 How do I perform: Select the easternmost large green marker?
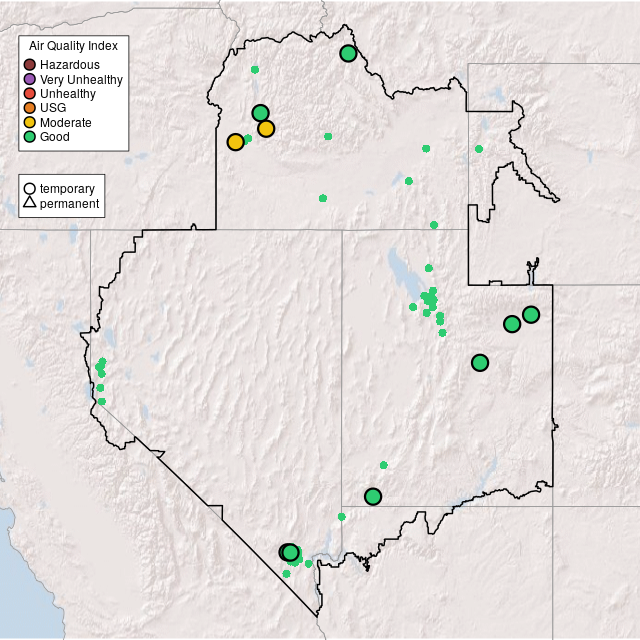(531, 315)
